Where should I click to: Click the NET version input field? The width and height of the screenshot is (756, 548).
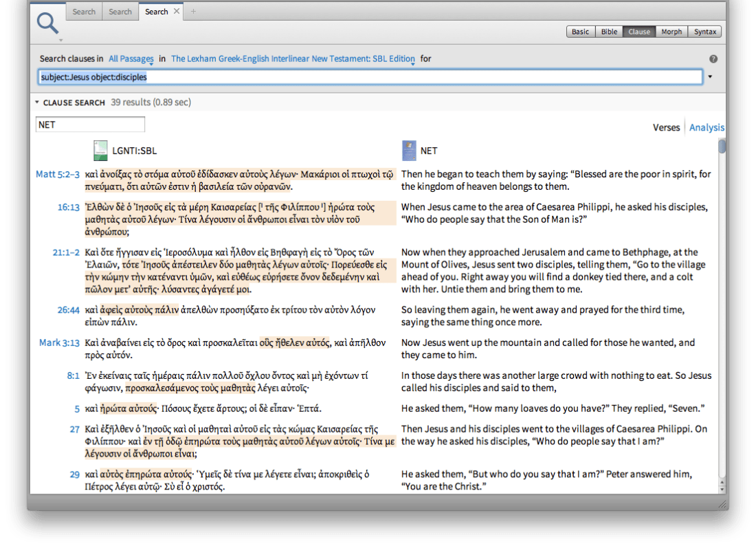pos(90,124)
